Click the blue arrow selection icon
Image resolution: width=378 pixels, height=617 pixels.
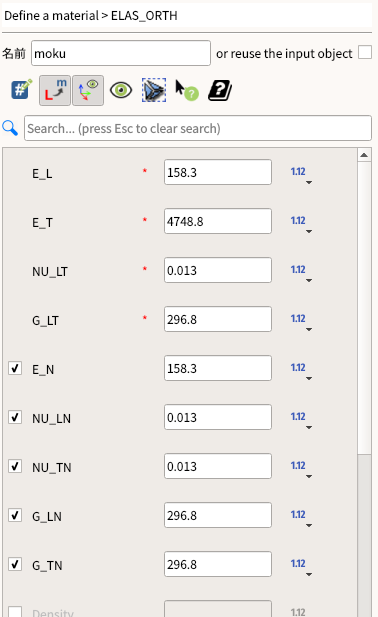point(154,91)
